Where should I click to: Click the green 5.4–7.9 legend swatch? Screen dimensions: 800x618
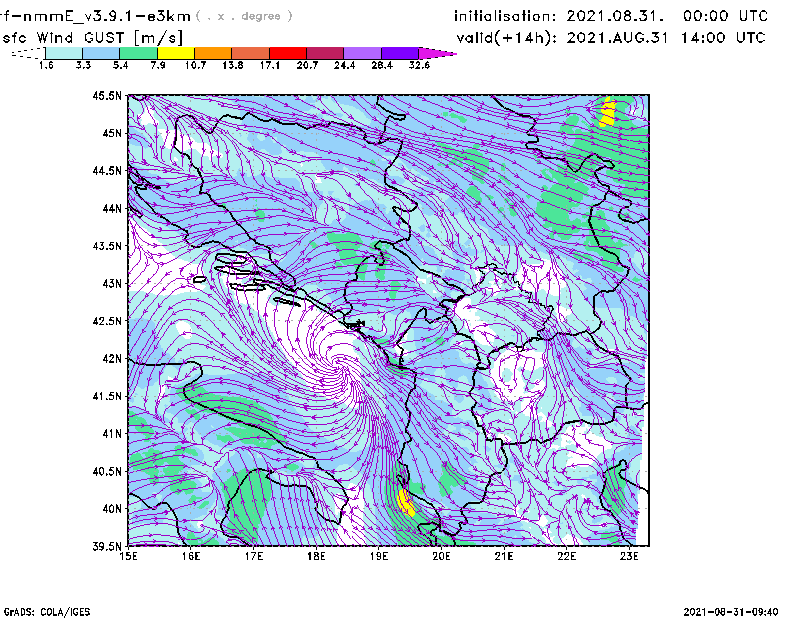point(138,53)
